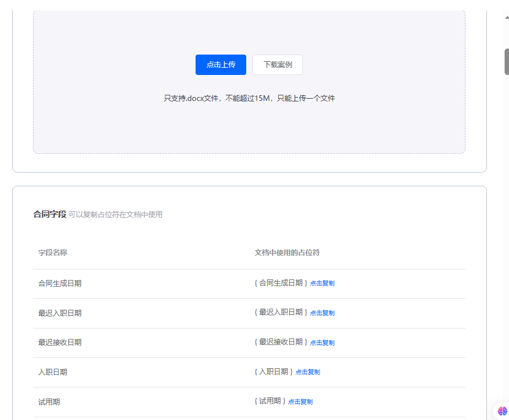
Task: Open the colorful brain assistant icon
Action: click(x=502, y=411)
